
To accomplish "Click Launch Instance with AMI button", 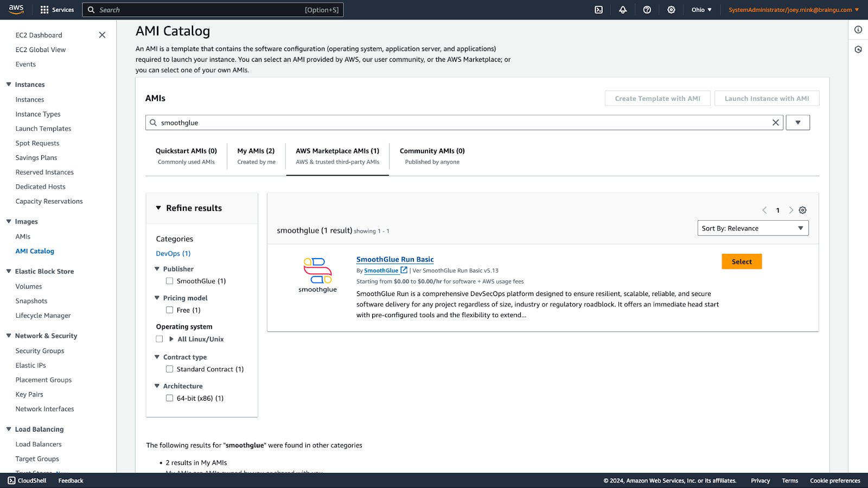I will 767,99.
